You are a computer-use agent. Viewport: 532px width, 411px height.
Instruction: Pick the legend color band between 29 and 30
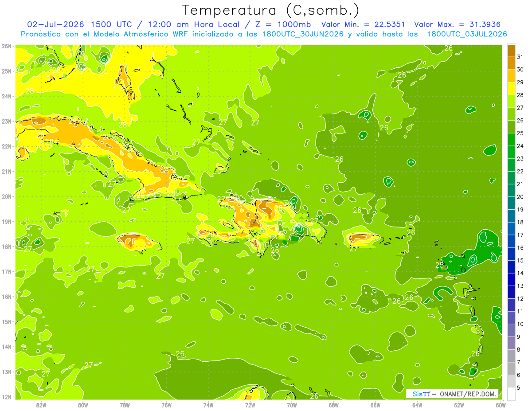(x=511, y=76)
